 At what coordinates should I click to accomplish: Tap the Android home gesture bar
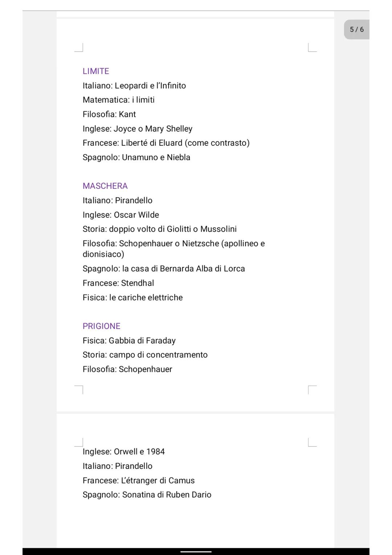pos(196,551)
